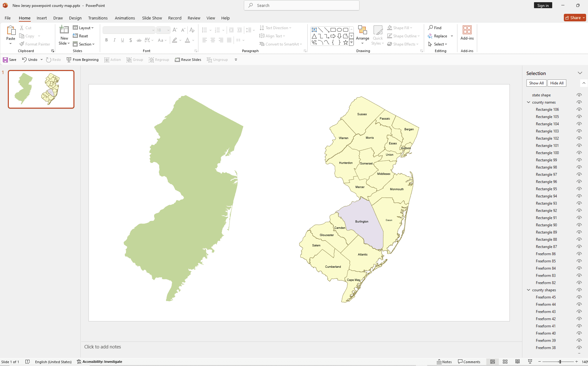Hide Freeform 86 in Selection pane
The width and height of the screenshot is (588, 366).
click(x=579, y=254)
